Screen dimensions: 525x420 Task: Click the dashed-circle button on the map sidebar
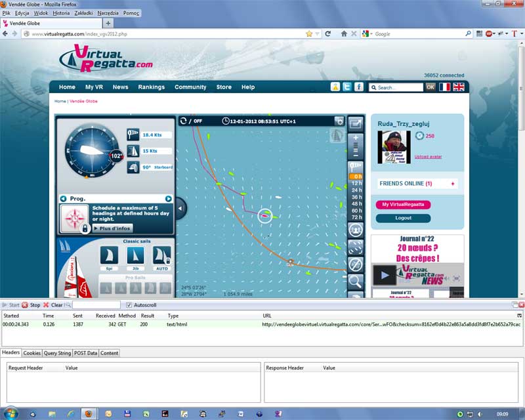click(356, 247)
